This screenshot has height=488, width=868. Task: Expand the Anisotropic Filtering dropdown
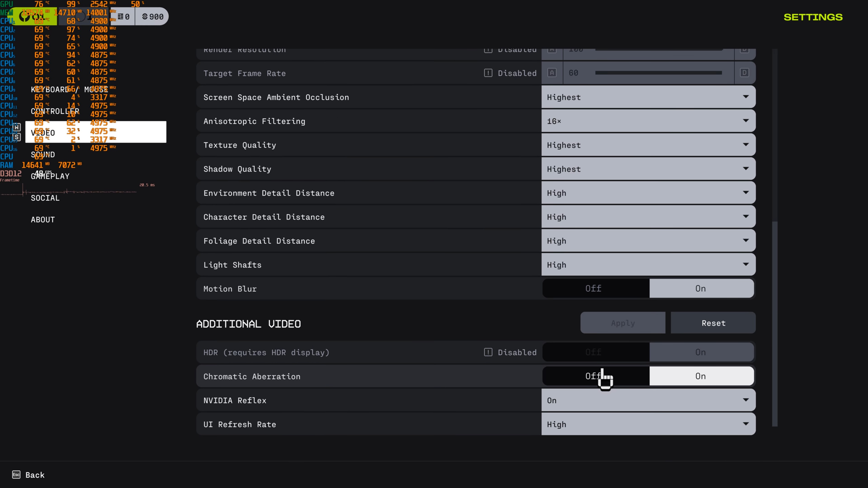point(648,121)
